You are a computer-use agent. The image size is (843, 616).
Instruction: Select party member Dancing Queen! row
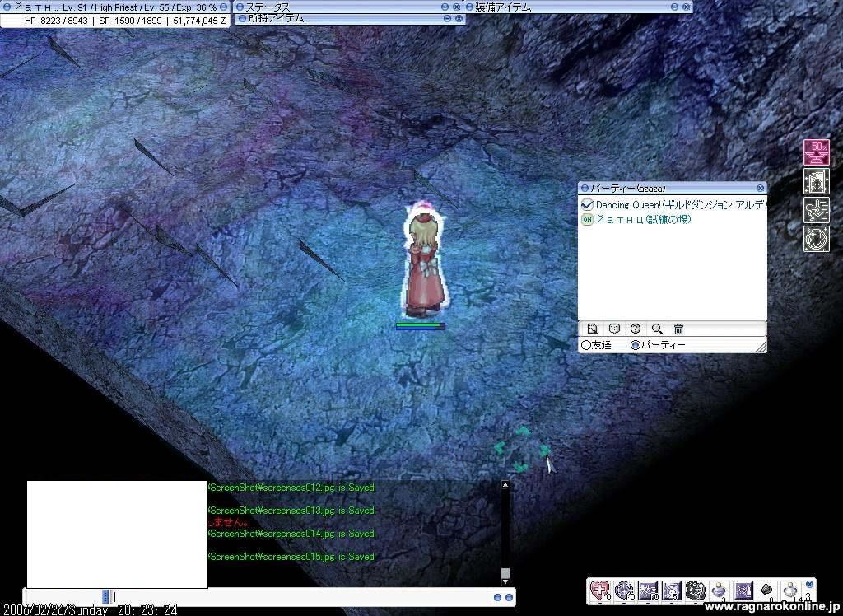673,205
